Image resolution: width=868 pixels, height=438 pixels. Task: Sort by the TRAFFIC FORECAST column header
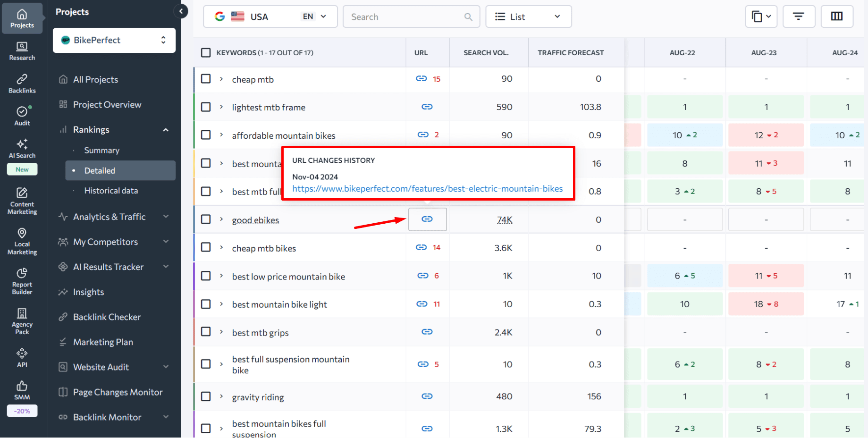tap(571, 53)
